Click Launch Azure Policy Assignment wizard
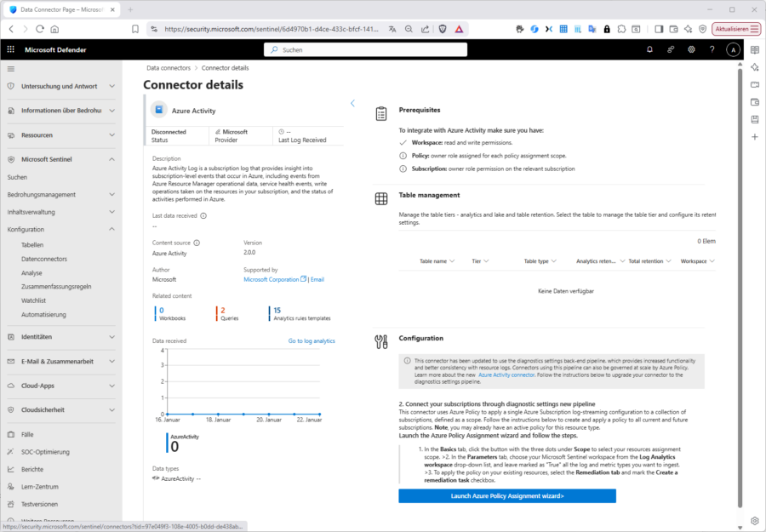The image size is (766, 532). click(x=507, y=495)
